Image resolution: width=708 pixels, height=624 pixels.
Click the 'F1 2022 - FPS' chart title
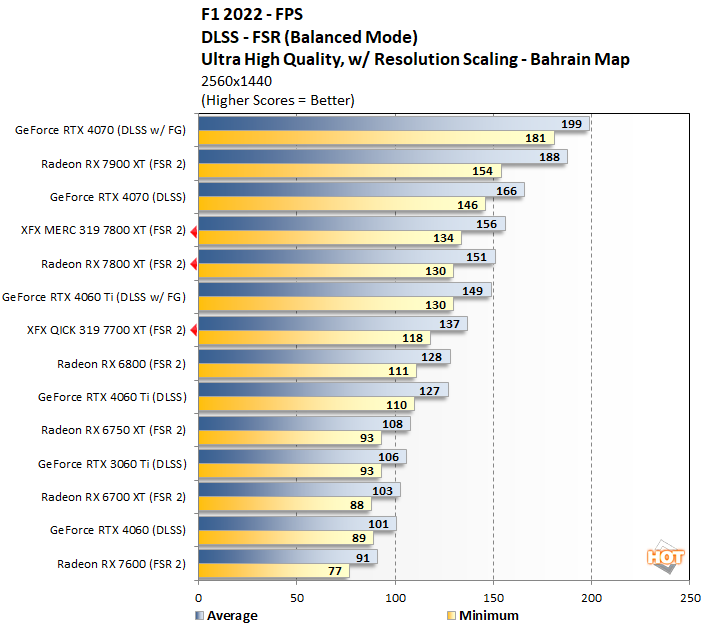tap(252, 14)
